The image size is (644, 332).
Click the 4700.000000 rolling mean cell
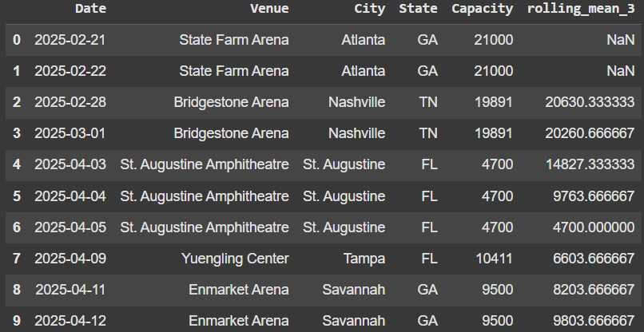click(590, 227)
